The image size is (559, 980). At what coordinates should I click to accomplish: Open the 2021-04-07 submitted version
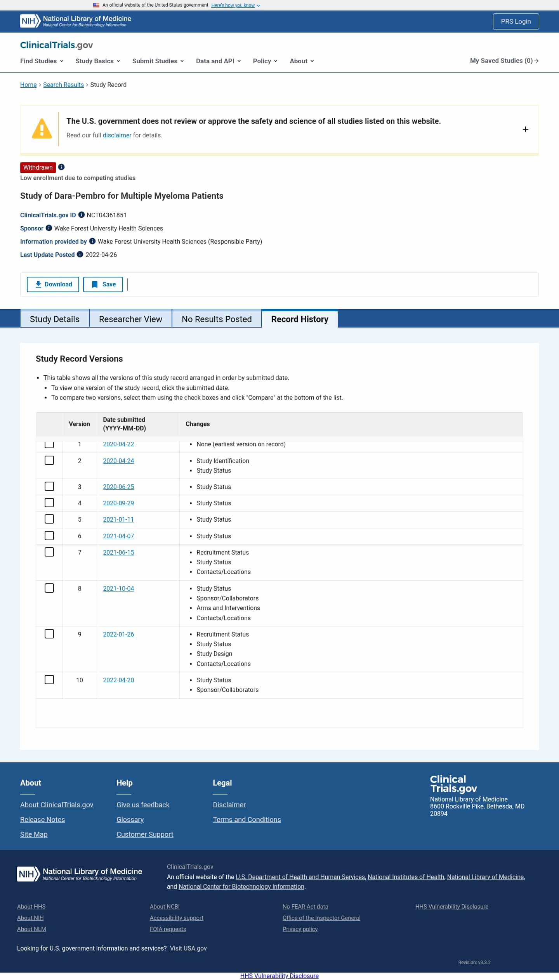(118, 536)
